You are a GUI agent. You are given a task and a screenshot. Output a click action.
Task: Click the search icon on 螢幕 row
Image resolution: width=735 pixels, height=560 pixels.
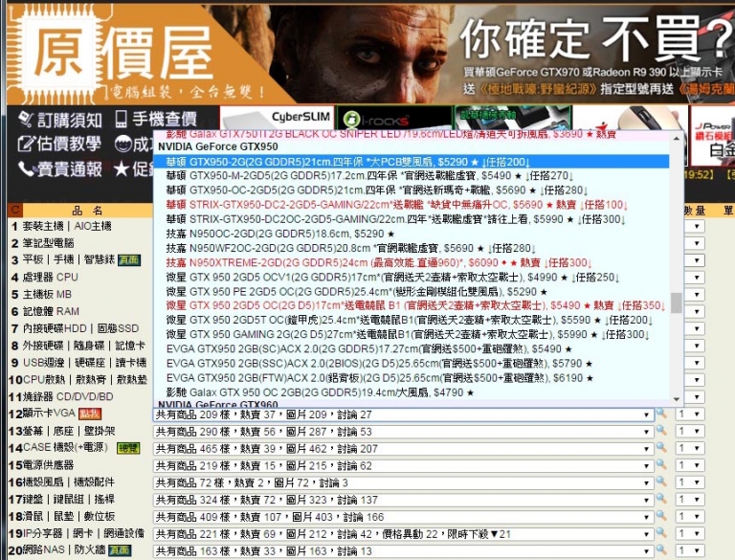click(x=661, y=430)
